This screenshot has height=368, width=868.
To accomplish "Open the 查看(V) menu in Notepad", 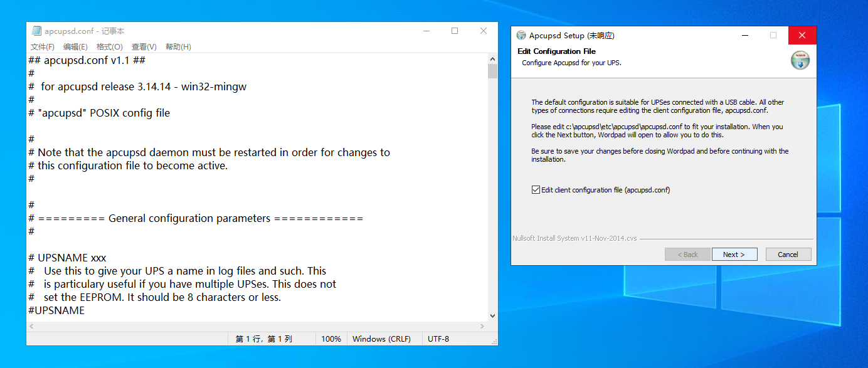I will coord(144,47).
